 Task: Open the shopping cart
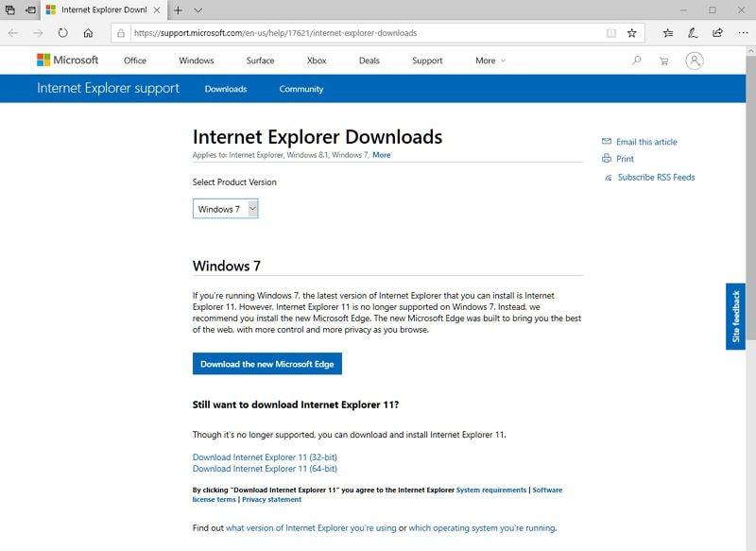pos(663,60)
